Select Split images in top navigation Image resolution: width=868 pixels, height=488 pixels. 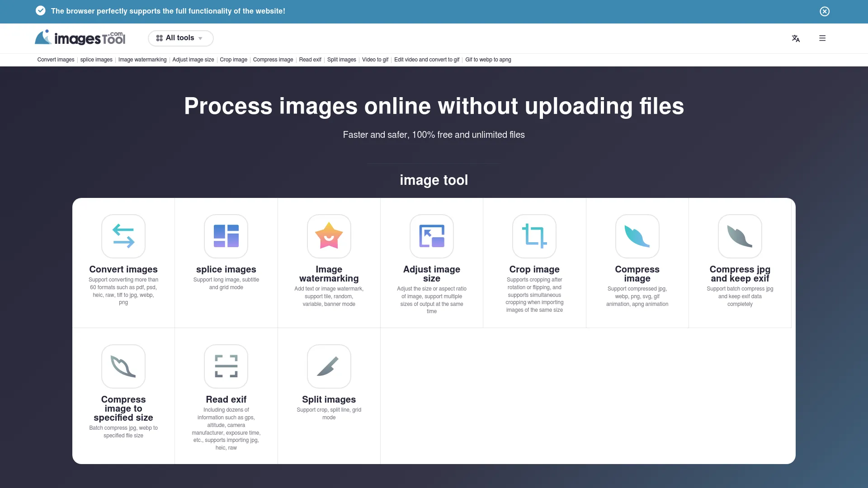342,60
